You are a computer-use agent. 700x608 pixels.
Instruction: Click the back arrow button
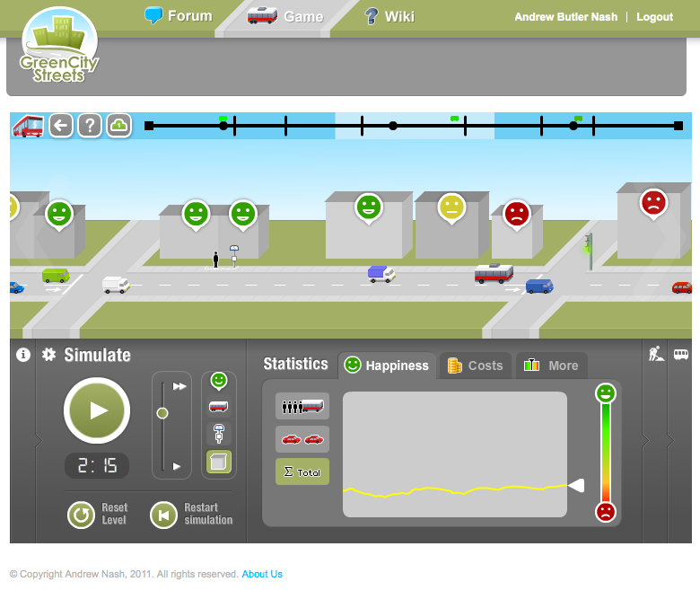[x=61, y=126]
